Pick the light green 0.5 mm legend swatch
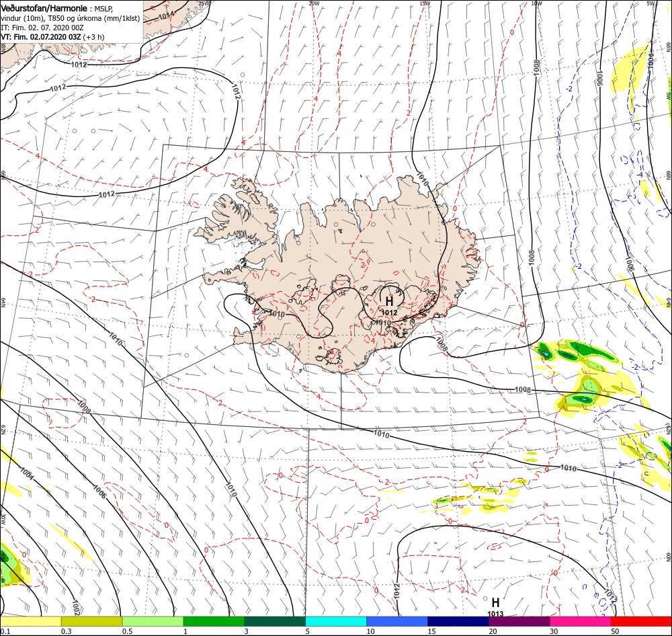The width and height of the screenshot is (672, 636). click(x=153, y=621)
